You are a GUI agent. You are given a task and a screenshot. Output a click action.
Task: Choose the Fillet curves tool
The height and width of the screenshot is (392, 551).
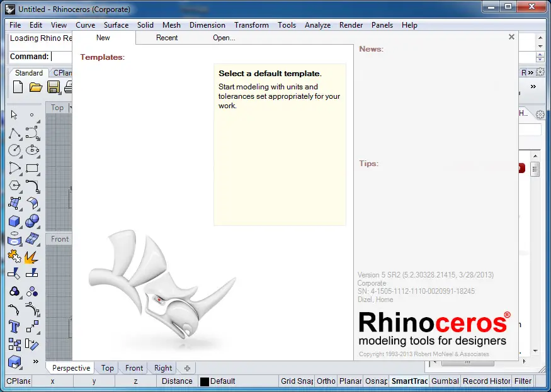pyautogui.click(x=32, y=186)
